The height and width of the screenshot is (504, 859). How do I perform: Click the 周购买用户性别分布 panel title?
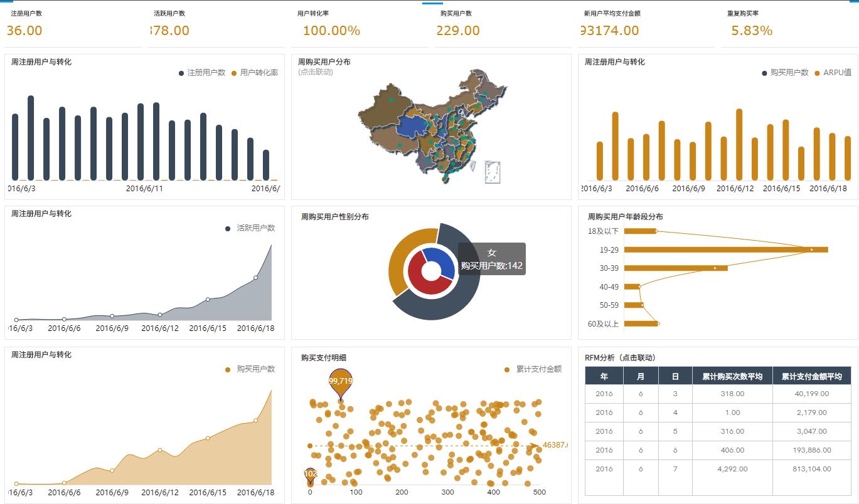335,217
